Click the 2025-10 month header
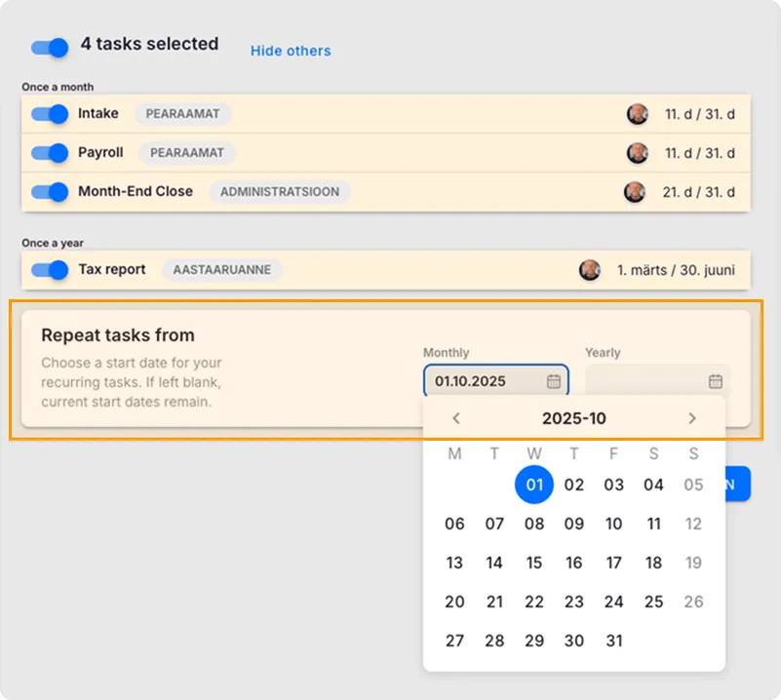Image resolution: width=781 pixels, height=700 pixels. [573, 418]
